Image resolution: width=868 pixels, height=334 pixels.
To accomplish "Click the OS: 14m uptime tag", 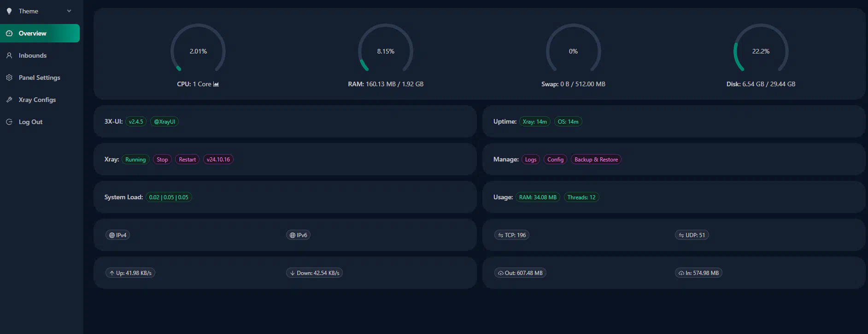I will click(x=568, y=121).
